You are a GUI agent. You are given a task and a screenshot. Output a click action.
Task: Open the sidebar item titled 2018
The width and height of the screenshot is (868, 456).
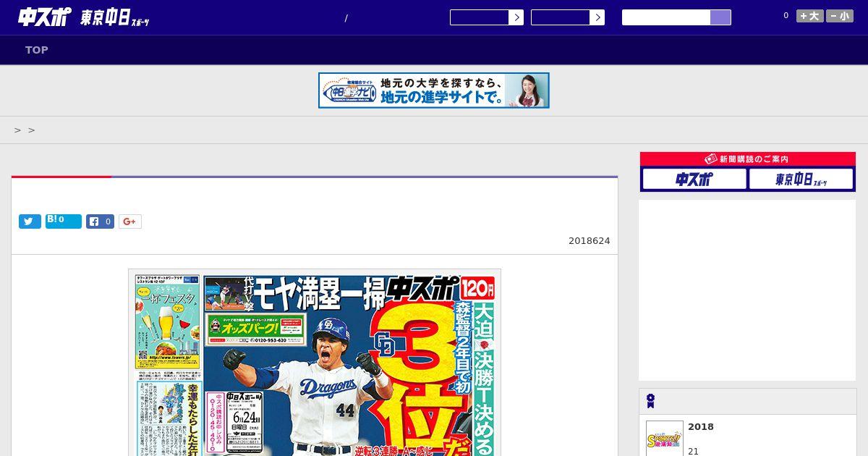(x=701, y=426)
